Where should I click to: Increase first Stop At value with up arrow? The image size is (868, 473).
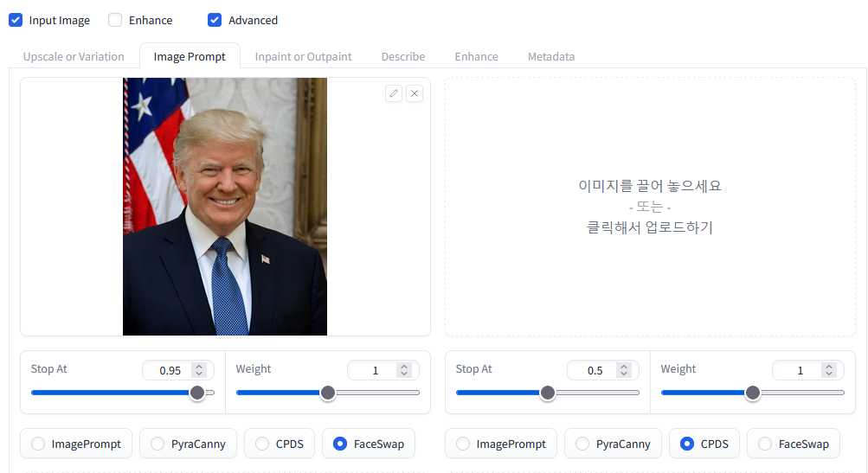pyautogui.click(x=199, y=367)
